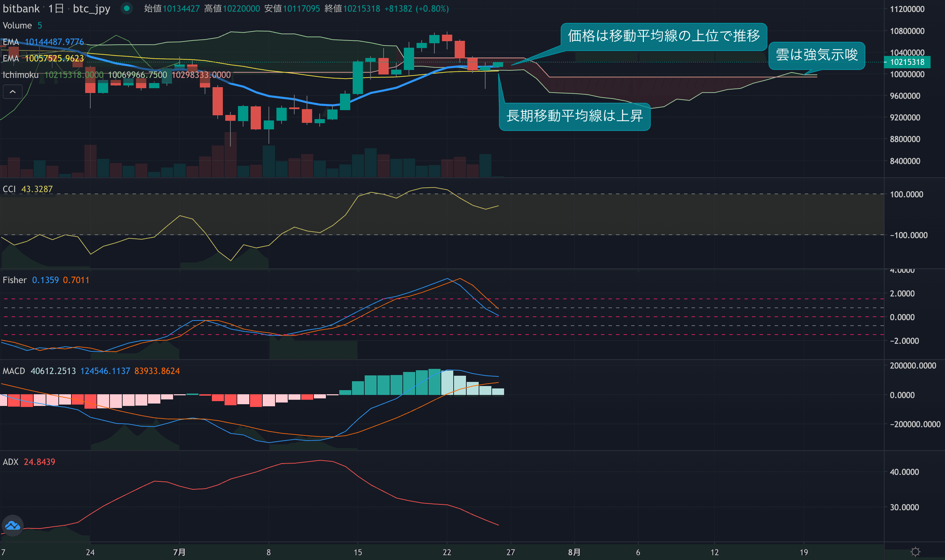Viewport: 945px width, 560px height.
Task: Open chart settings via the gear icon
Action: tap(915, 552)
